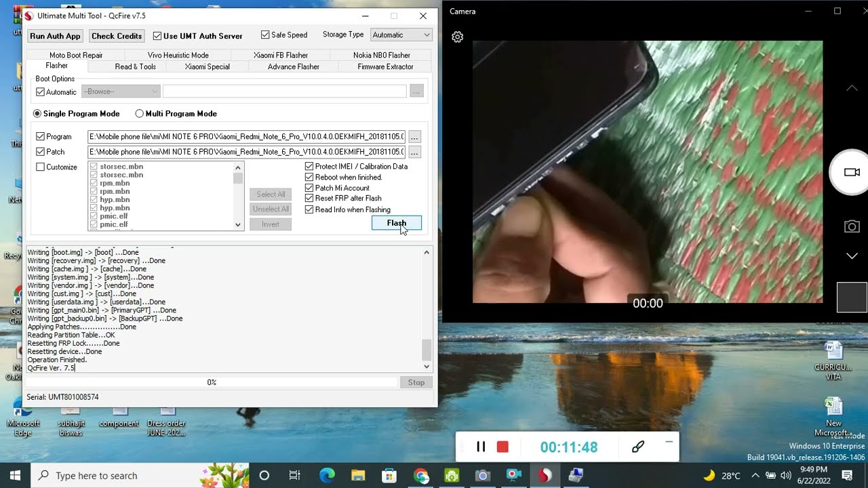Open the volume control in system tray
The image size is (868, 488).
(786, 475)
